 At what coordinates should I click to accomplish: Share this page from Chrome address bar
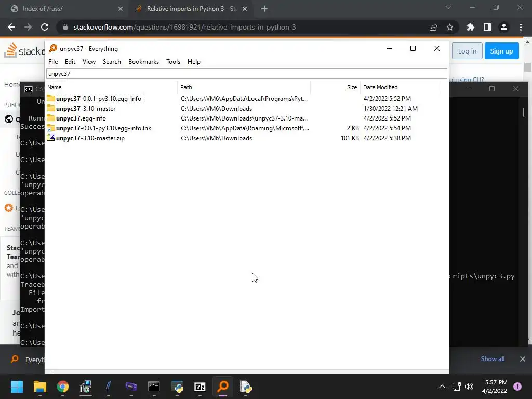pos(433,27)
